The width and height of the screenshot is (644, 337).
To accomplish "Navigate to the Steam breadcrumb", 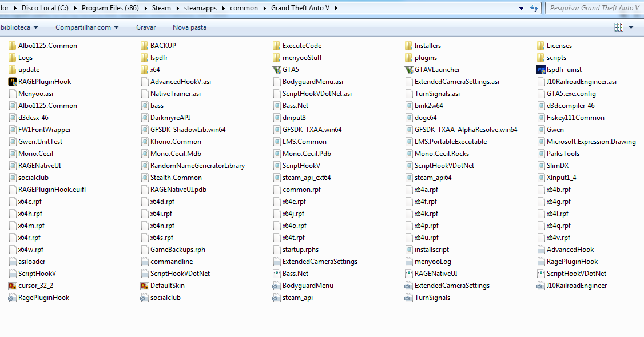I will click(161, 8).
